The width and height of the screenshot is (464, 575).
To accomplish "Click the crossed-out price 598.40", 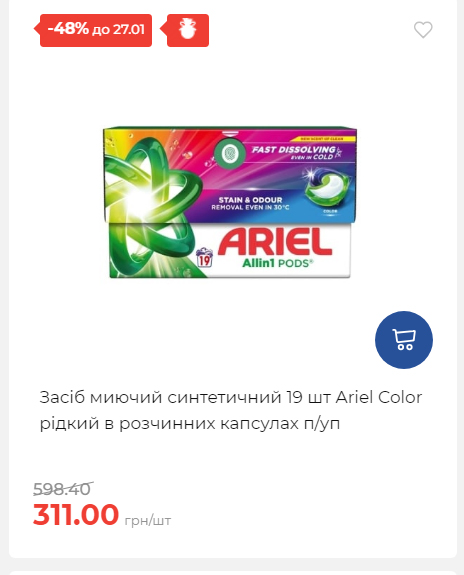I will coord(63,488).
